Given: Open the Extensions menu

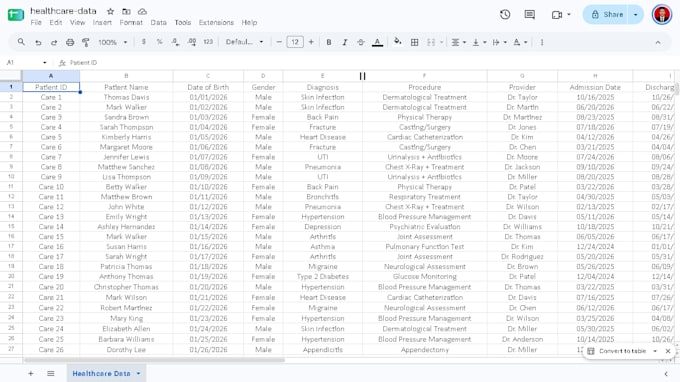Looking at the screenshot, I should (216, 23).
